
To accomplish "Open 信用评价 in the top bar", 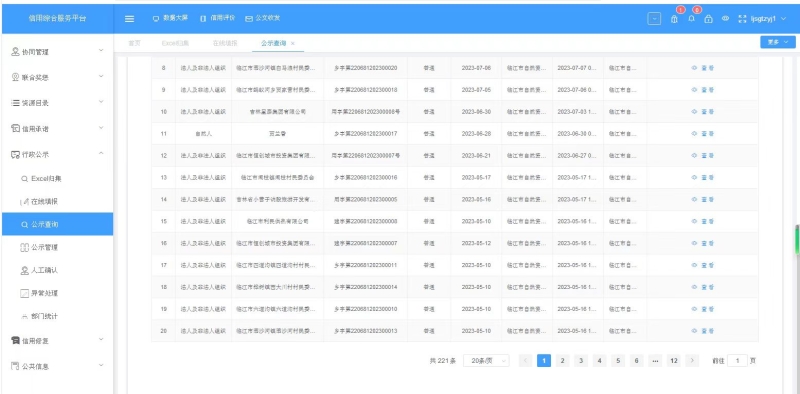I will pos(217,18).
